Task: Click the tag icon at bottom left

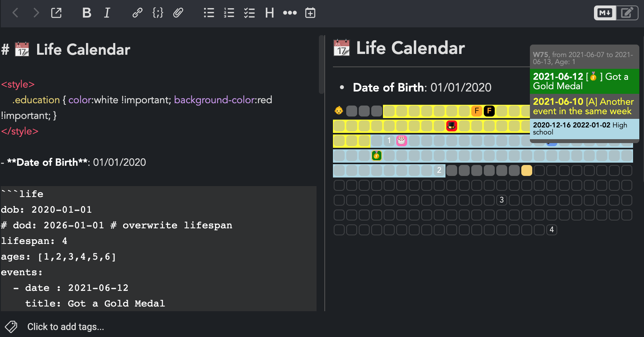Action: [11, 326]
